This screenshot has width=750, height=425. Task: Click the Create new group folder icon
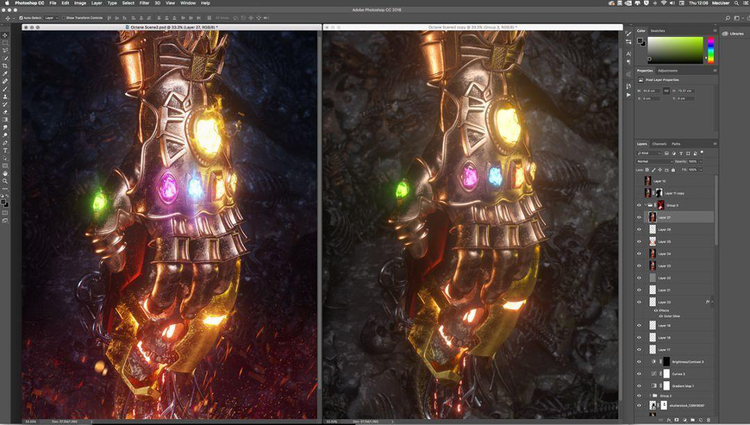click(x=692, y=420)
